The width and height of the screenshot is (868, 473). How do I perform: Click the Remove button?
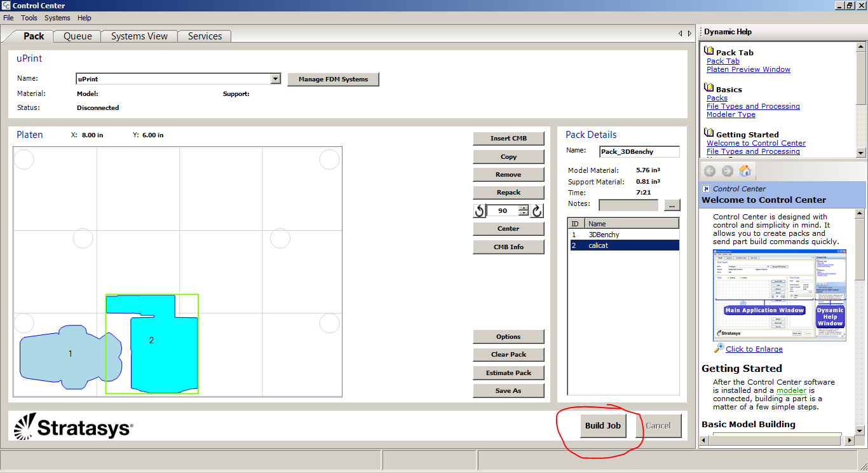click(508, 174)
